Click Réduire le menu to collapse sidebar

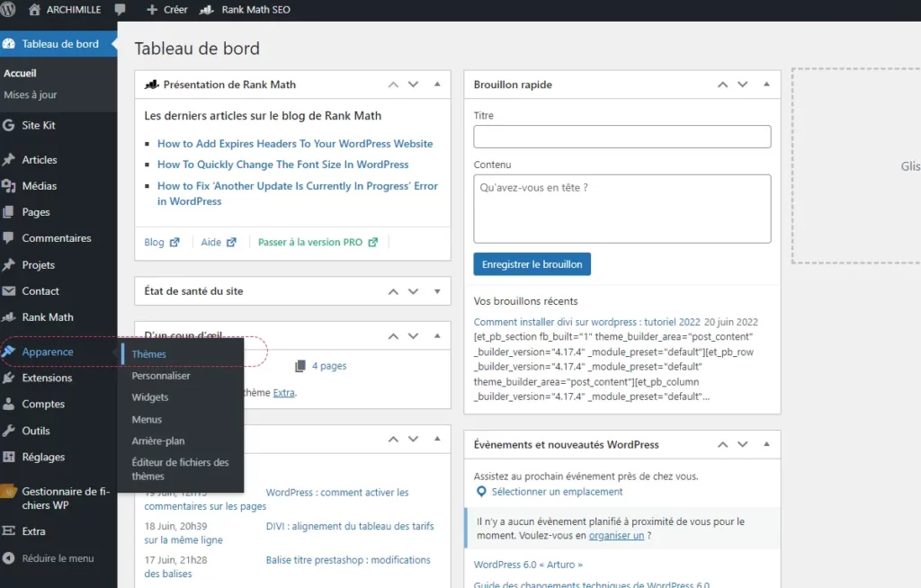(58, 558)
